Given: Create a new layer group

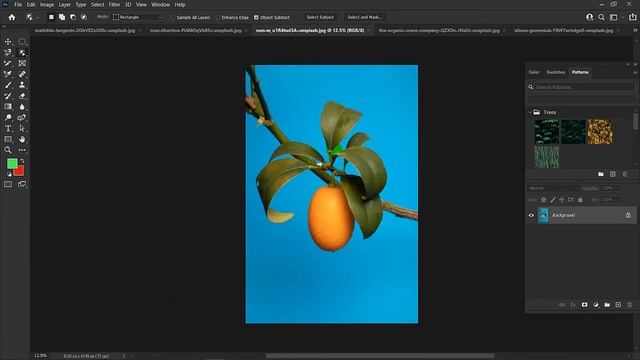Looking at the screenshot, I should pyautogui.click(x=607, y=305).
